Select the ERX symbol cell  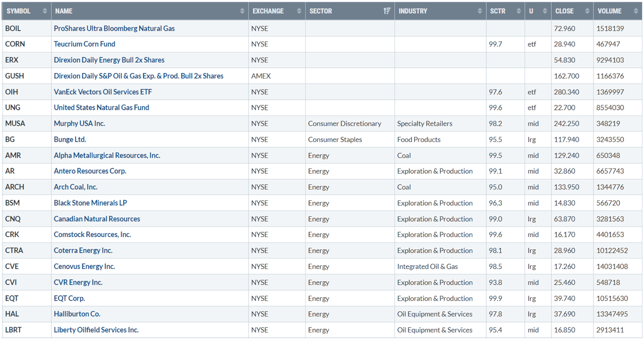pyautogui.click(x=27, y=60)
